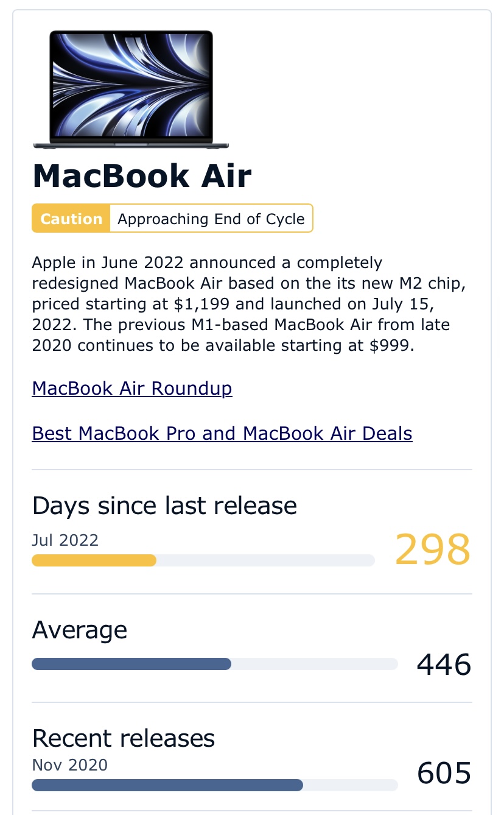Click the unfilled part of the yellow bar
504x815 pixels.
point(265,560)
